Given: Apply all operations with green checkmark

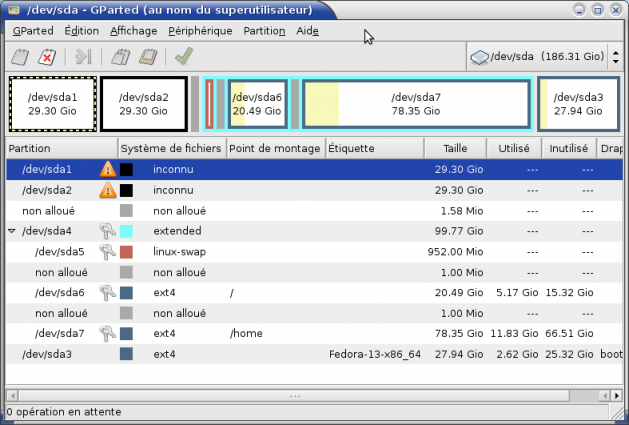Looking at the screenshot, I should tap(184, 56).
